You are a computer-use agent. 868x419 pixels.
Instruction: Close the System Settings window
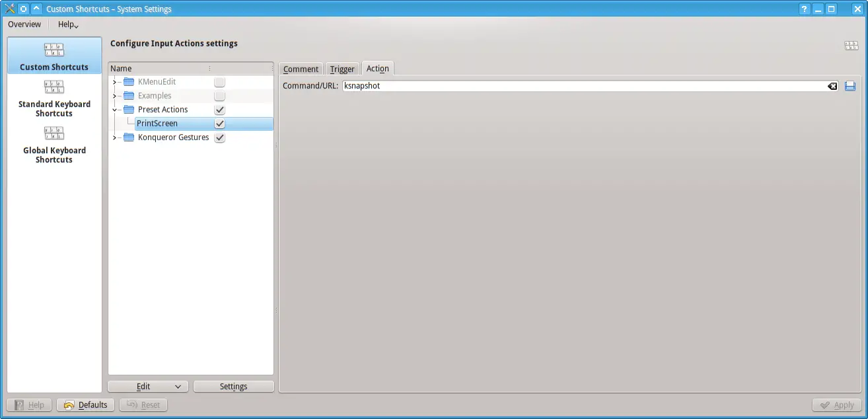[857, 9]
